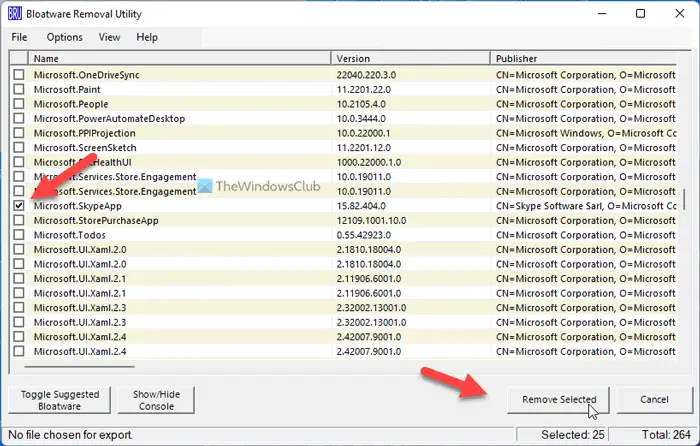Check the Microsoft.OneDriveSync checkbox
The width and height of the screenshot is (700, 446).
point(19,75)
